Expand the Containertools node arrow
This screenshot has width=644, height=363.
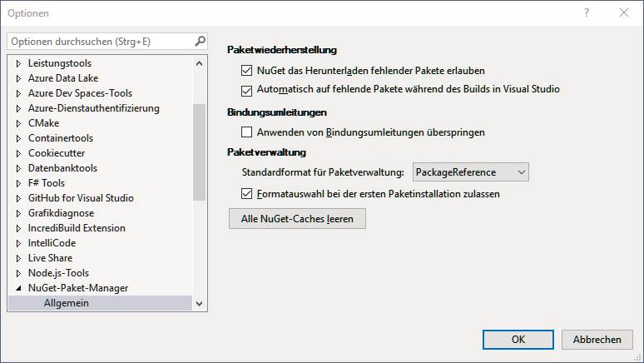click(18, 138)
